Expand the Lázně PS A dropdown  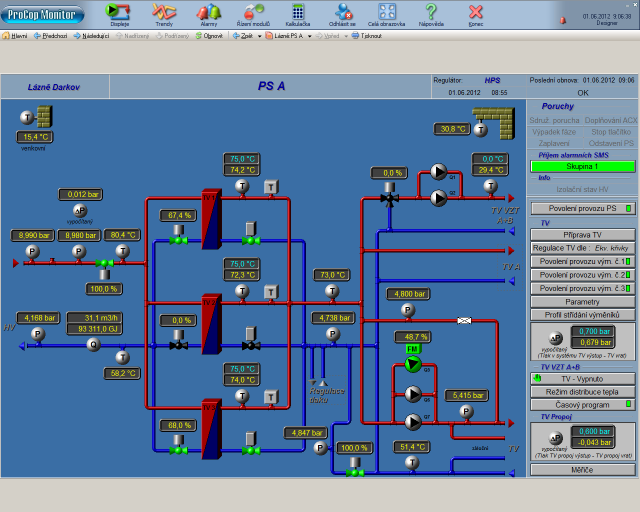tap(309, 36)
